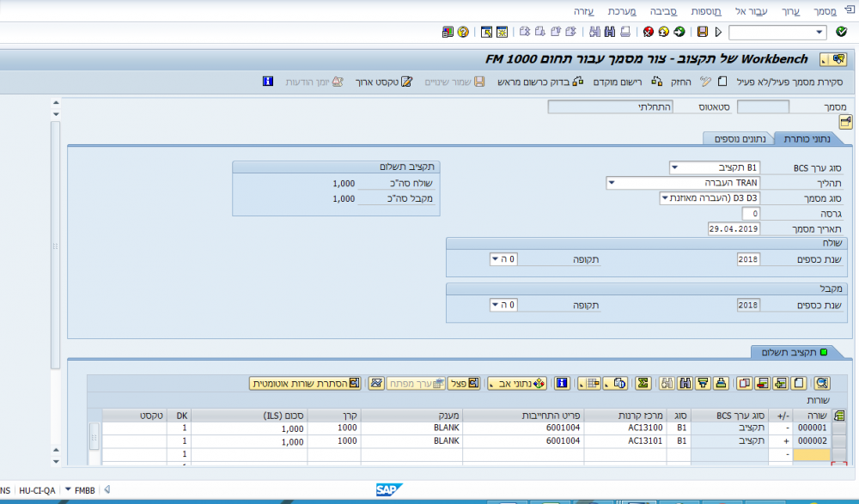Click the Print icon in top toolbar
The image size is (859, 504).
point(625,32)
